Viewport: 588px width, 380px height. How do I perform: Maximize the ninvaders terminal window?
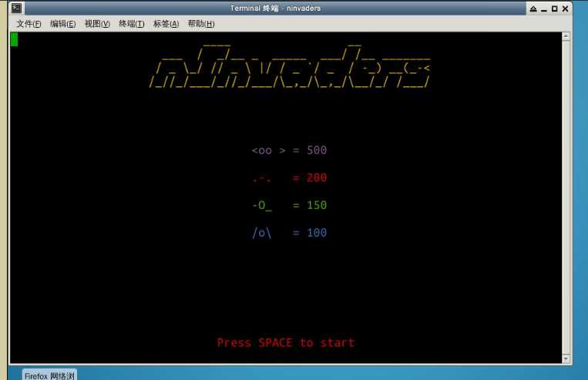pyautogui.click(x=554, y=8)
